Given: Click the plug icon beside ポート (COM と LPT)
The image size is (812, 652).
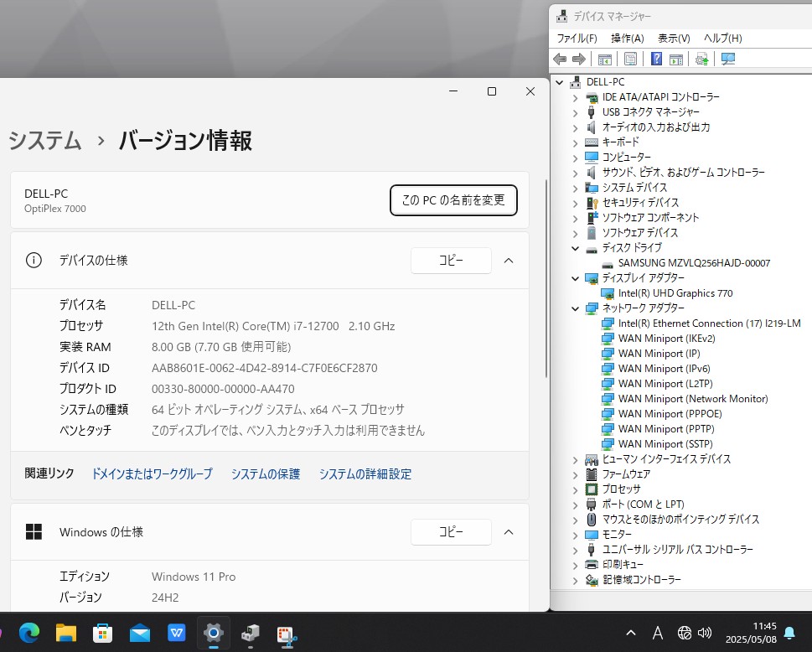Looking at the screenshot, I should point(592,505).
